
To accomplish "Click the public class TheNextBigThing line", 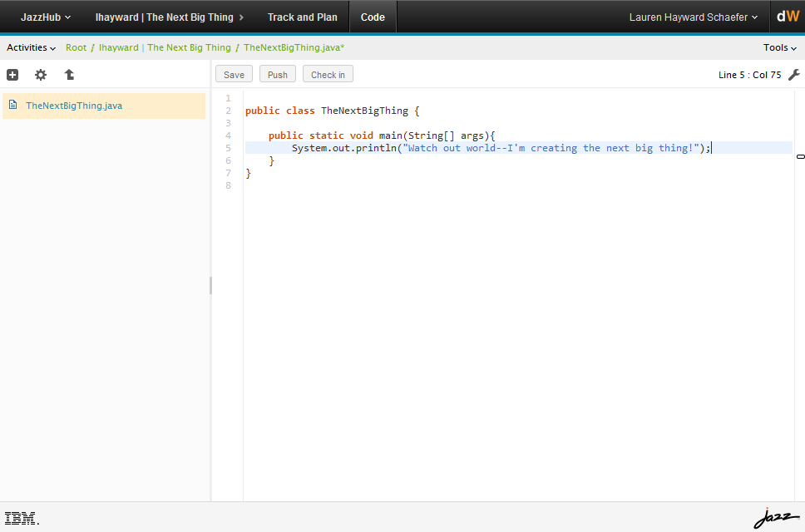I will (x=332, y=111).
